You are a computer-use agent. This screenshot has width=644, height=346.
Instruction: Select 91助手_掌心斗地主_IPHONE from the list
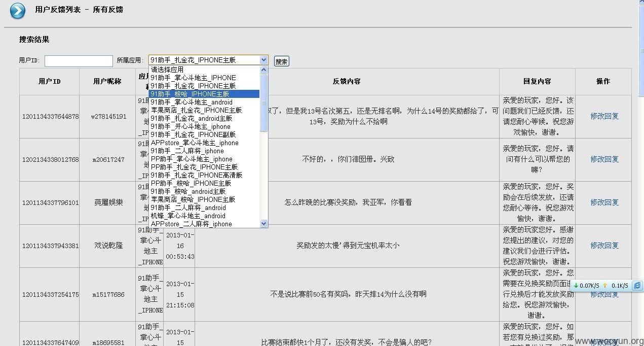(204, 78)
